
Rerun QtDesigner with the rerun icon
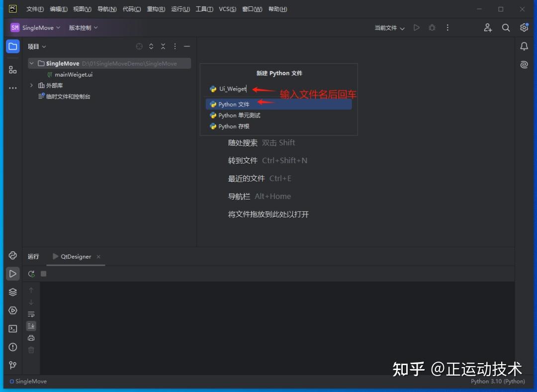click(31, 274)
